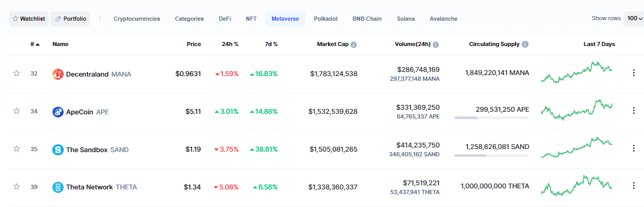Click the Volume(24h) info icon
The width and height of the screenshot is (644, 207).
(436, 45)
